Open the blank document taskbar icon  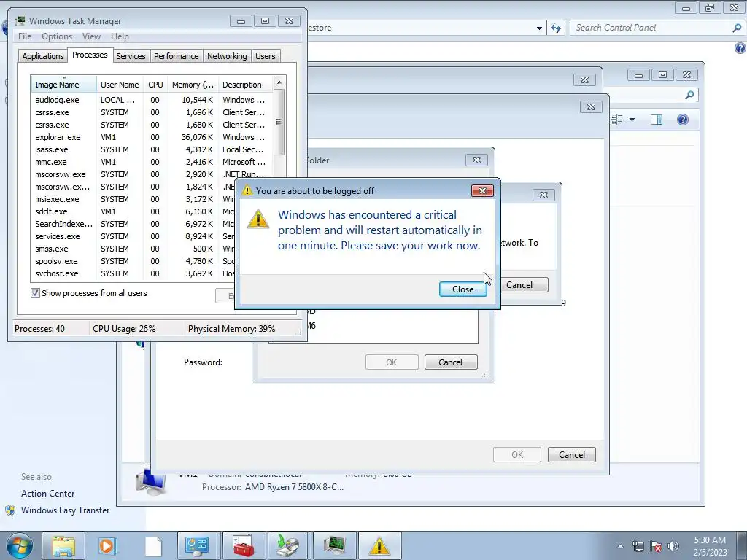[x=153, y=545]
